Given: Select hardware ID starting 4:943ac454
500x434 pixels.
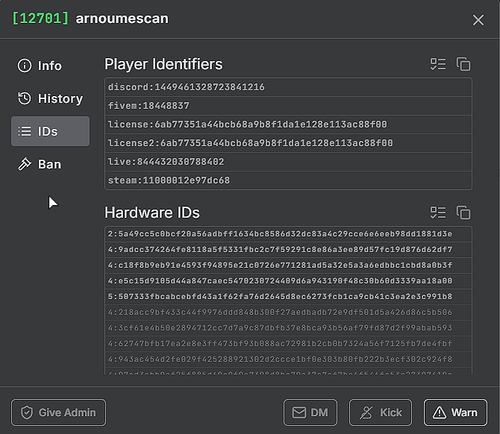Looking at the screenshot, I should pyautogui.click(x=288, y=359).
